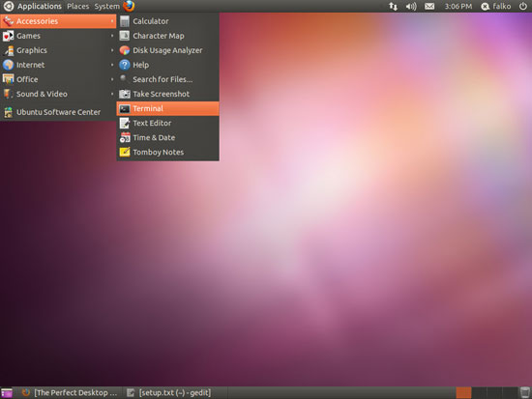
Task: Open the 3:06 PM clock
Action: point(458,6)
